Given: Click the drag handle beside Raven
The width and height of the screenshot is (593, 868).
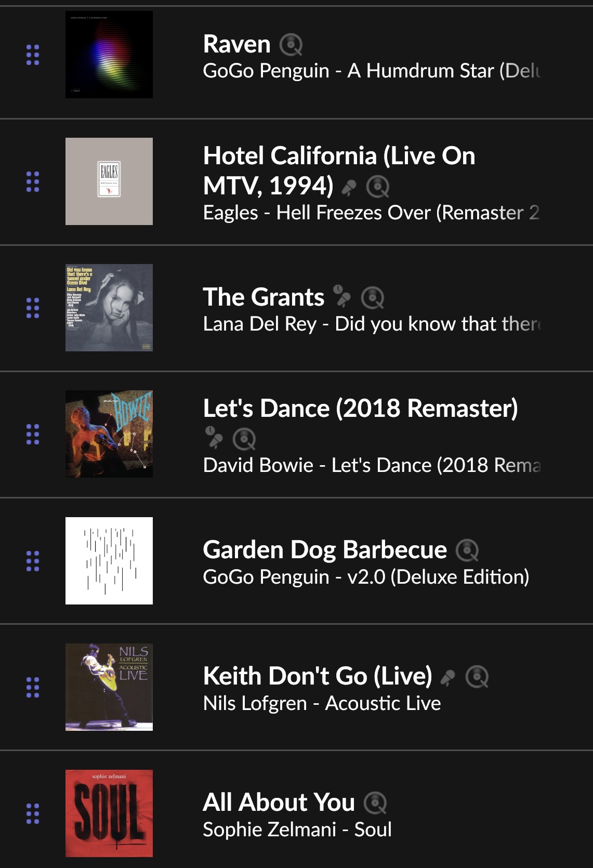Looking at the screenshot, I should (33, 55).
